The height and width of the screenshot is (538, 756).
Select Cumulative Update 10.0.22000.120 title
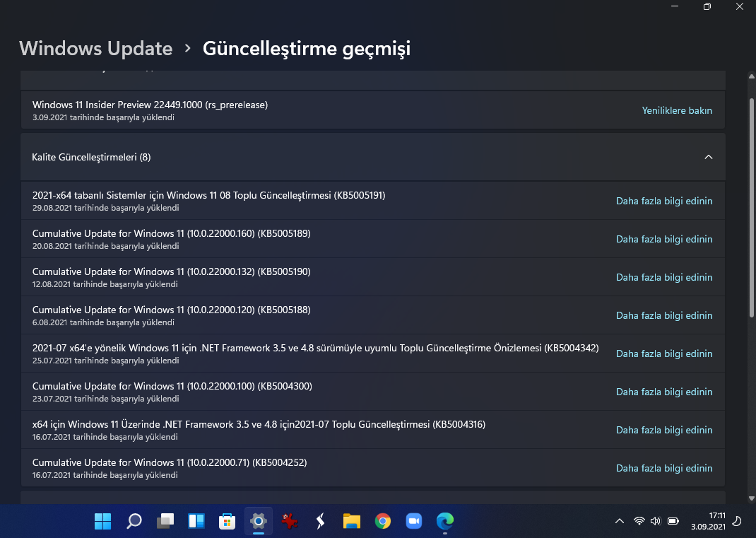coord(171,310)
